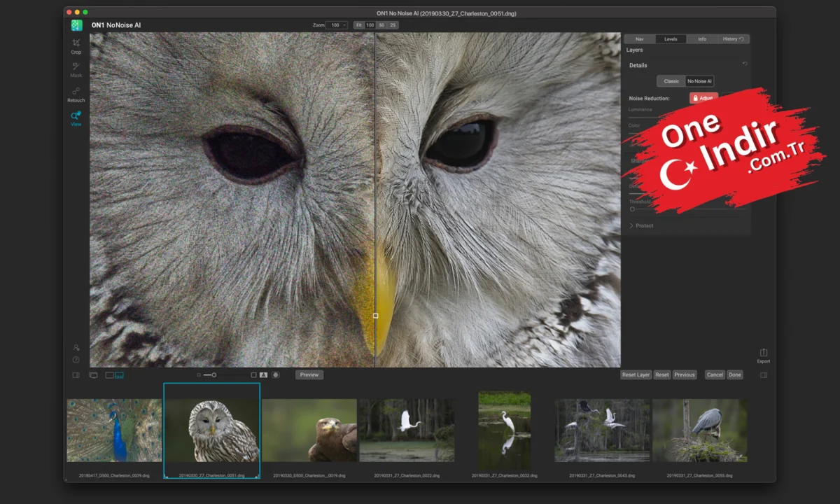Select No Noise AI mode
Screen dimensions: 840x504
[700, 81]
